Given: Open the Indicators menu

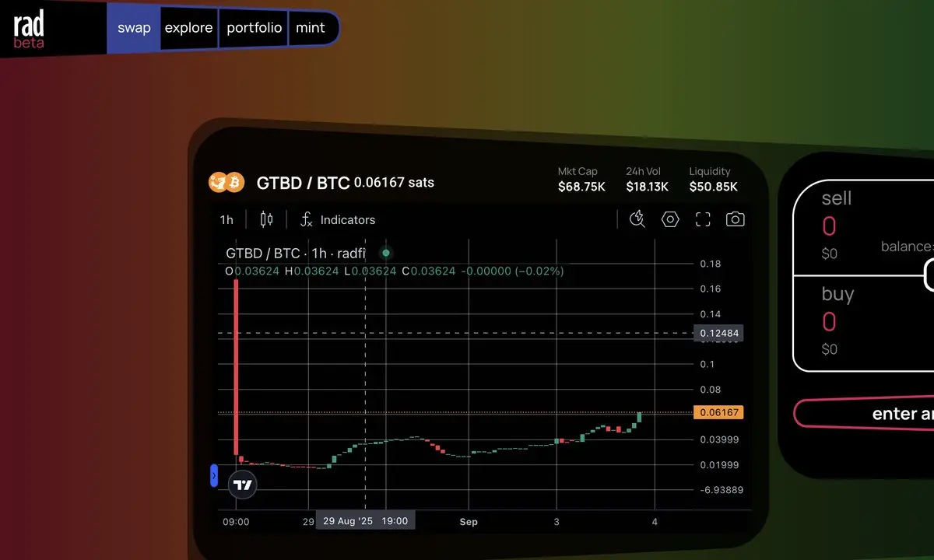Looking at the screenshot, I should click(x=338, y=220).
